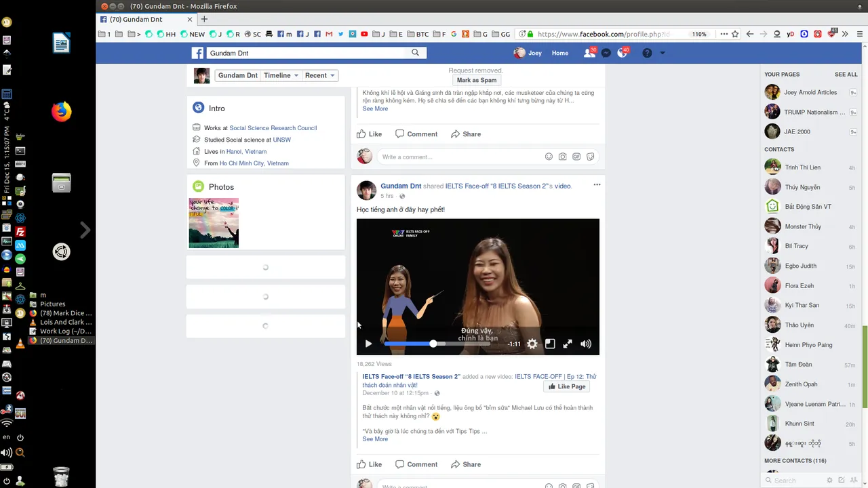Select the (70) Gundam Dnt browser tab

[146, 19]
